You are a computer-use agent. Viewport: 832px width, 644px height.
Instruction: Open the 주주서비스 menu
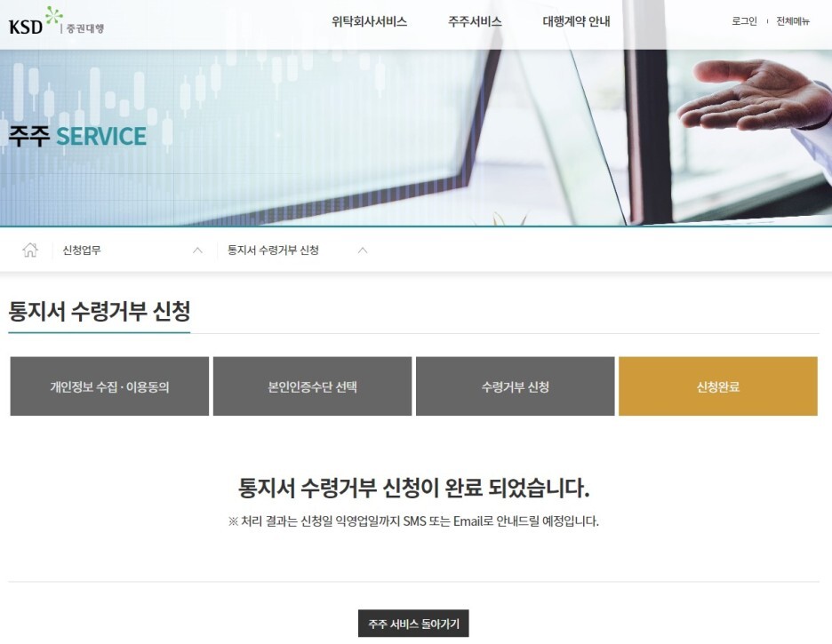[475, 21]
